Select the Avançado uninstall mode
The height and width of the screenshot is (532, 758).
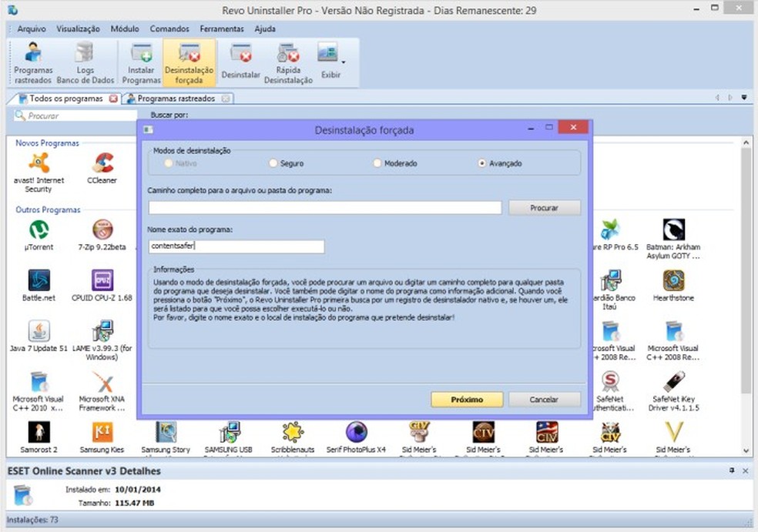[x=482, y=164]
